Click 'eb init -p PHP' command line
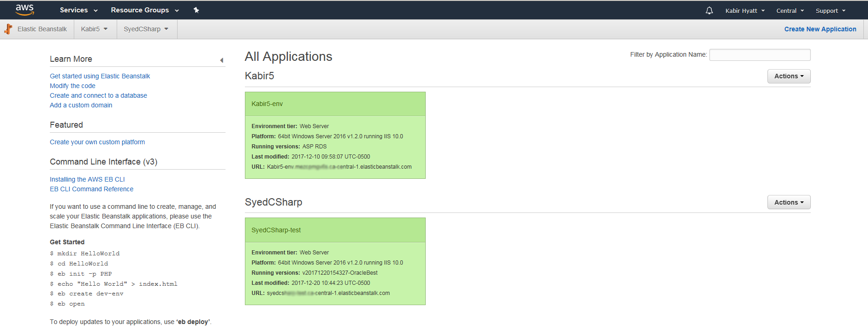This screenshot has width=868, height=336. coord(81,274)
